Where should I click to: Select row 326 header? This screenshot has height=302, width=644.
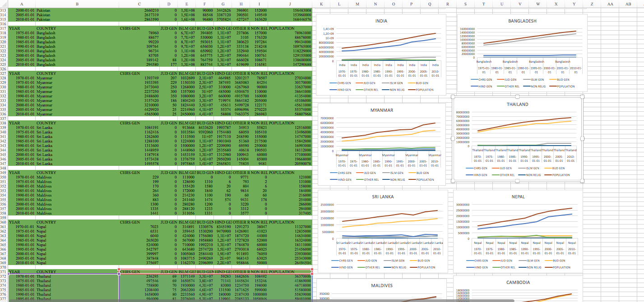(4, 69)
